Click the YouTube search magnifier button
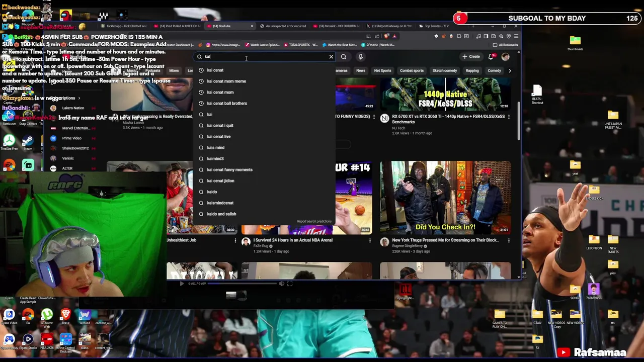This screenshot has width=644, height=362. point(344,57)
